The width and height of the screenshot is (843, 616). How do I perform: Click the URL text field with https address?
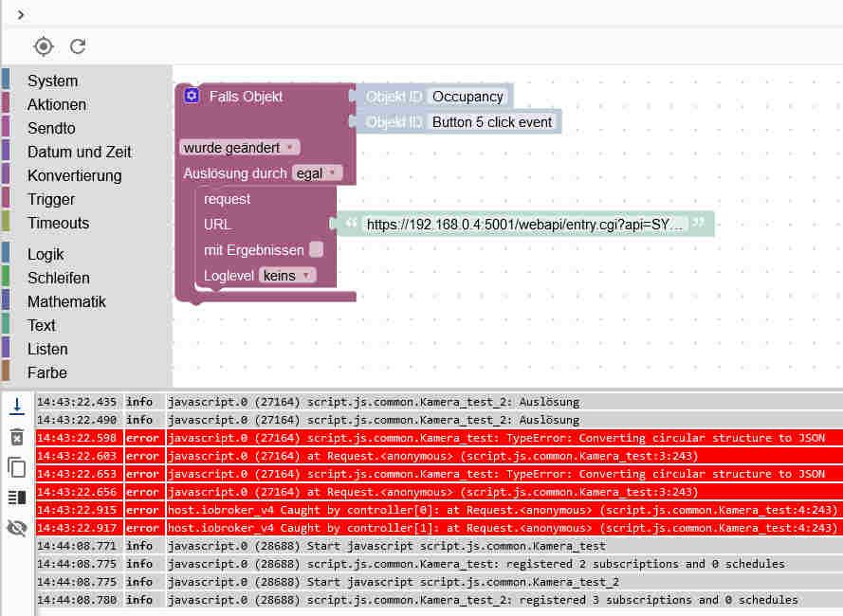(524, 225)
